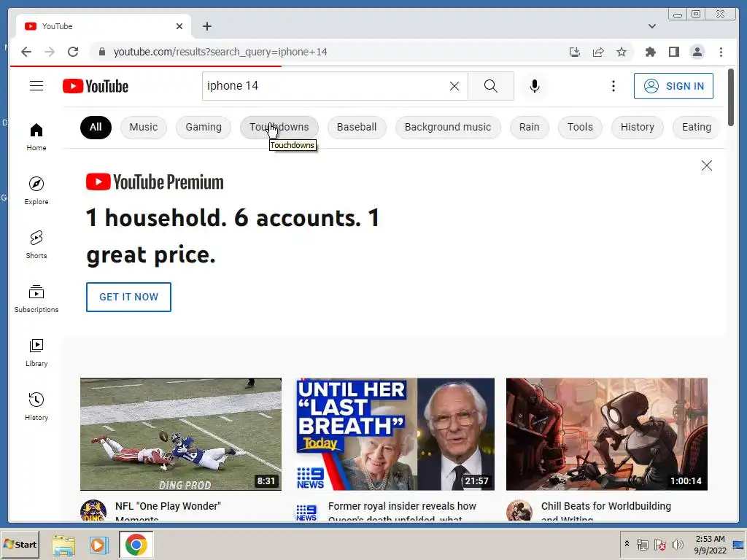Bookmark this page with the star icon
The image size is (747, 560).
[x=622, y=52]
